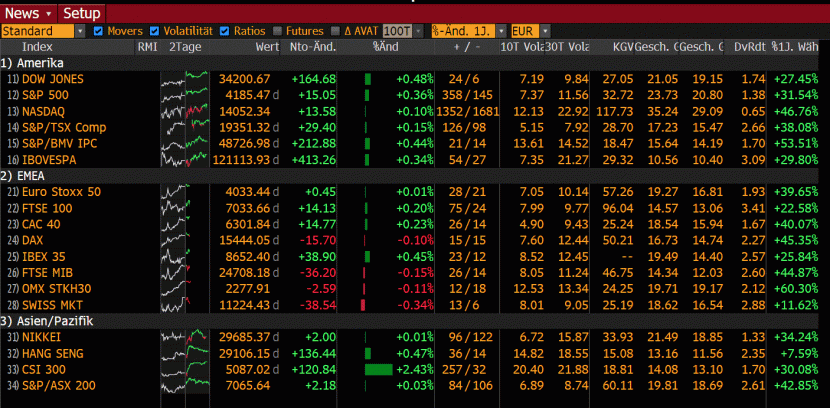The height and width of the screenshot is (408, 830).
Task: Click the DvRdt column header
Action: [750, 47]
